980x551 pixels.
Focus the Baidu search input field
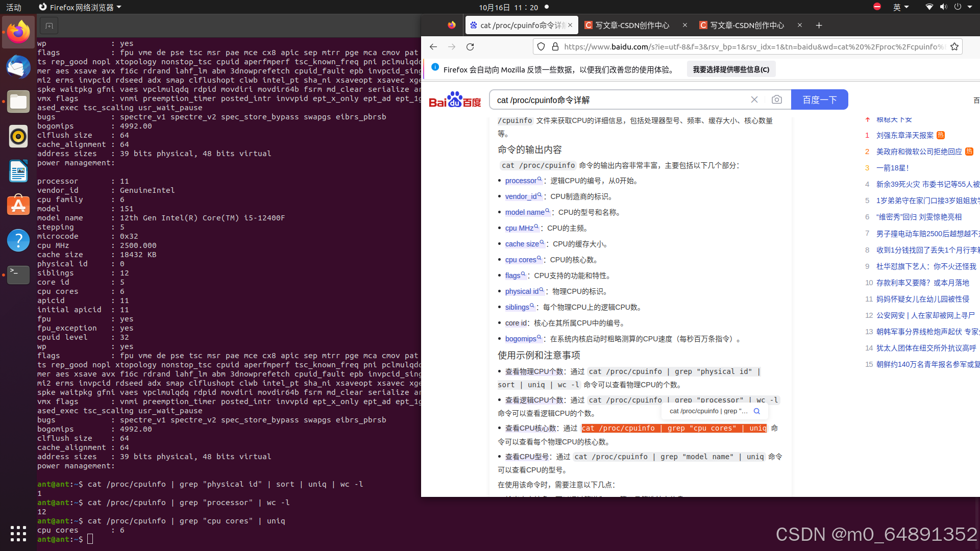[x=618, y=100]
